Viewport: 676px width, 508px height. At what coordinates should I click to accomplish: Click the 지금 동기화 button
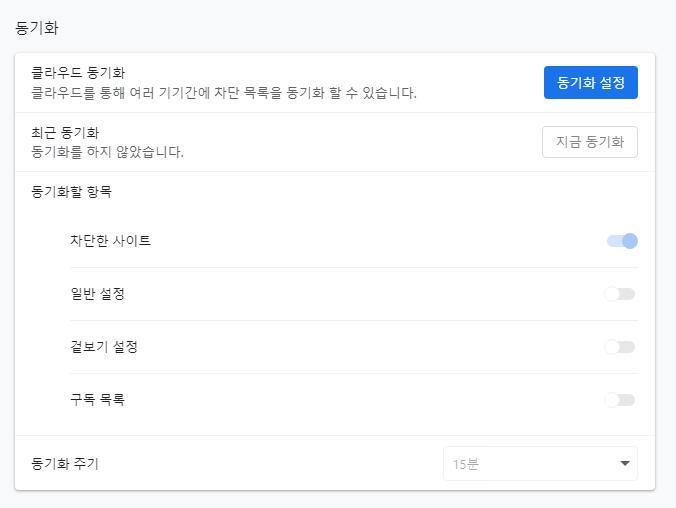[590, 142]
